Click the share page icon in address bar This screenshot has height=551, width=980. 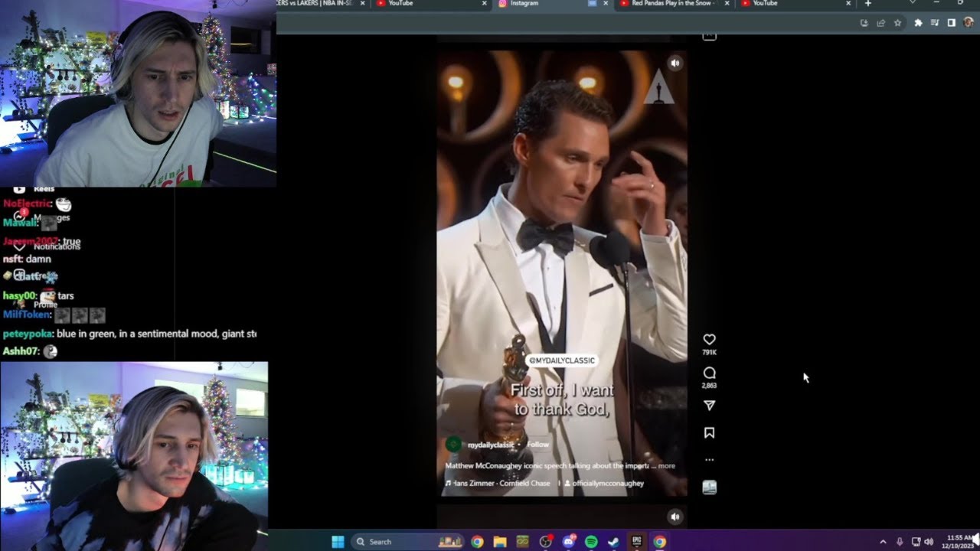coord(880,23)
